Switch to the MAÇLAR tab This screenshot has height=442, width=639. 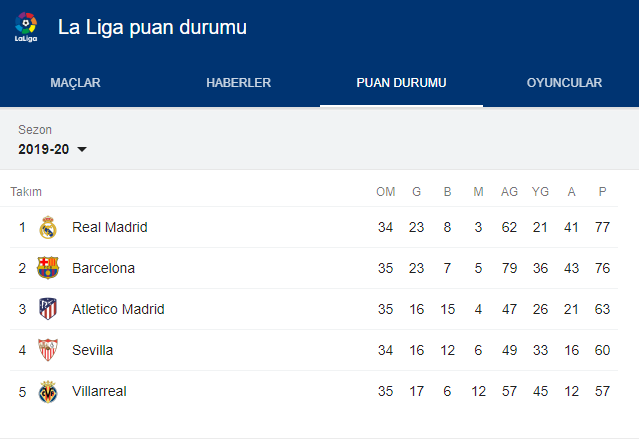pyautogui.click(x=75, y=83)
